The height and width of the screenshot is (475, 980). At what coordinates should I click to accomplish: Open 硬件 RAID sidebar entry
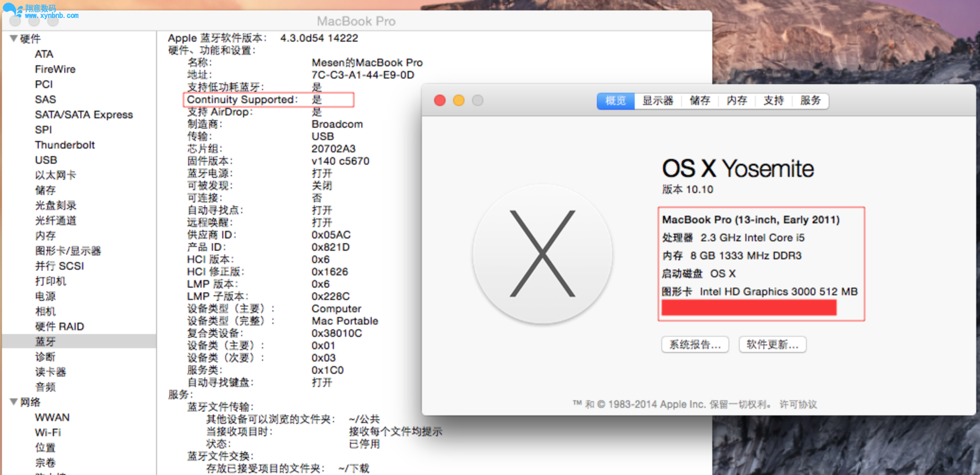[x=59, y=326]
